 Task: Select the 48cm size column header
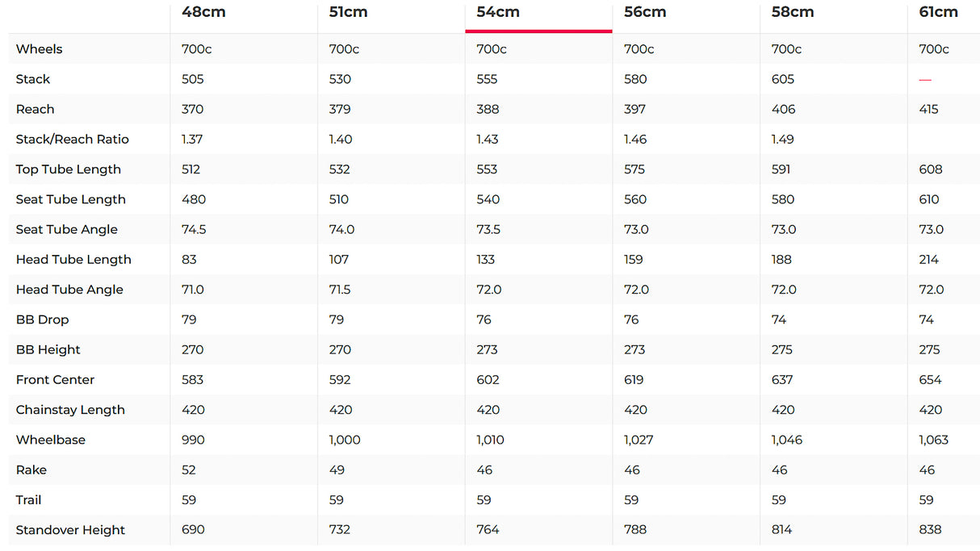coord(203,12)
